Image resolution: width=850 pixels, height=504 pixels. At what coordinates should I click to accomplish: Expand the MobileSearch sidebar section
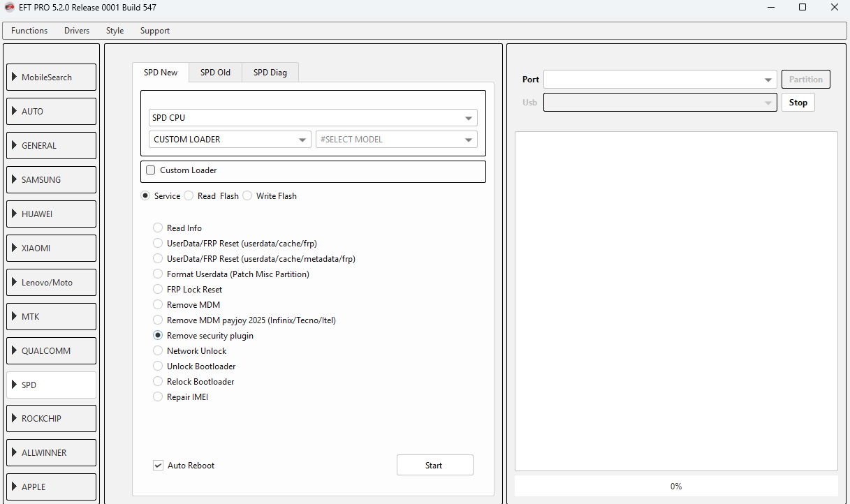point(52,77)
